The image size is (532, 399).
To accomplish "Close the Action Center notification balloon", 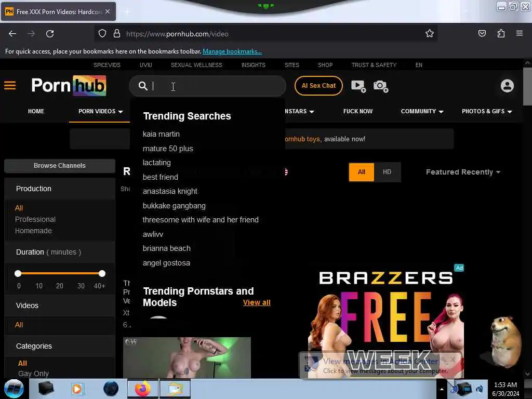I will [453, 359].
